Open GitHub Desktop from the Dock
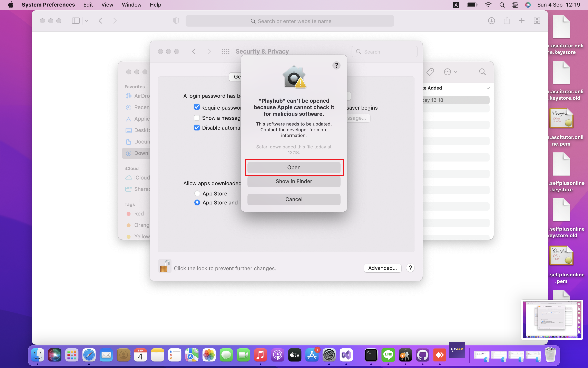This screenshot has width=588, height=368. click(x=423, y=355)
